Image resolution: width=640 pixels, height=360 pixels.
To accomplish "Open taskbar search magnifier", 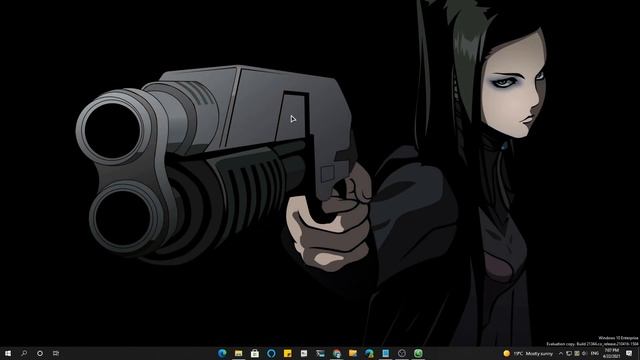I will click(x=24, y=353).
